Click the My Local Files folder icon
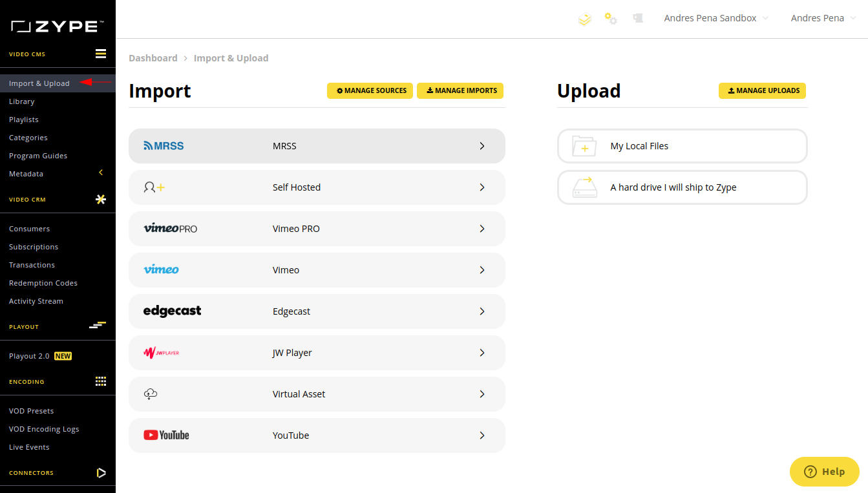This screenshot has height=493, width=868. tap(584, 146)
